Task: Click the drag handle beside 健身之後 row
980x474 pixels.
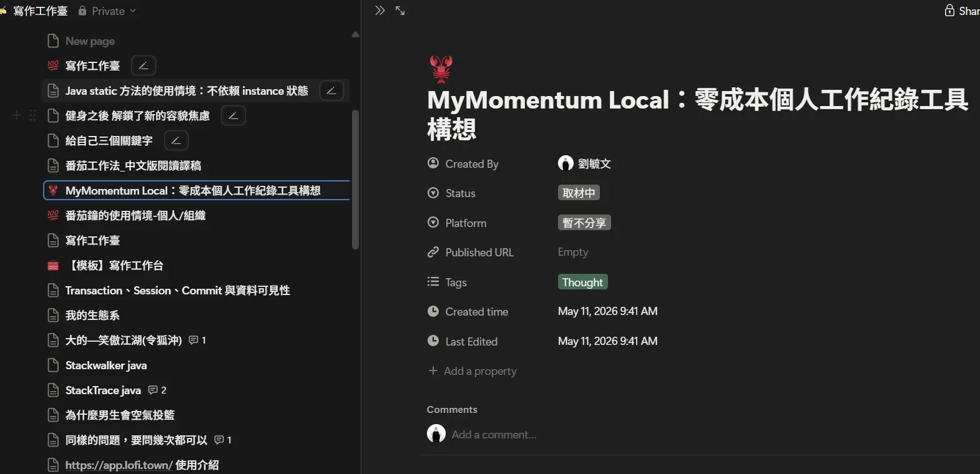Action: (x=33, y=115)
